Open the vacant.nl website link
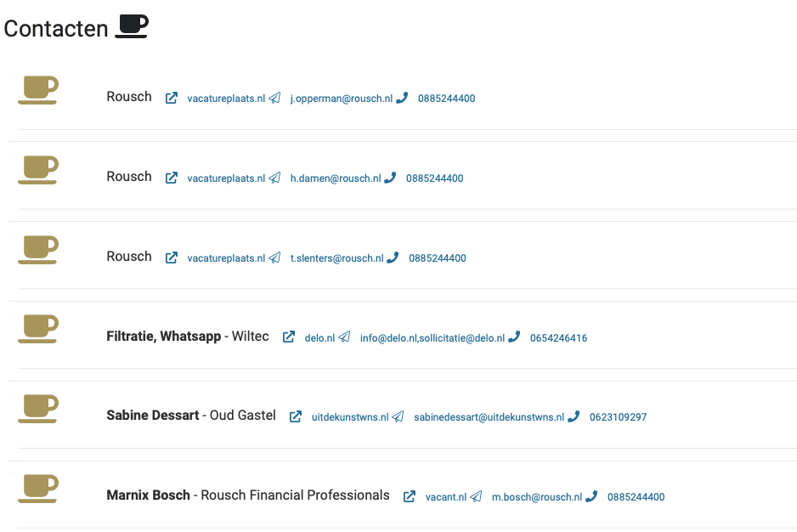Image resolution: width=797 pixels, height=532 pixels. tap(446, 497)
